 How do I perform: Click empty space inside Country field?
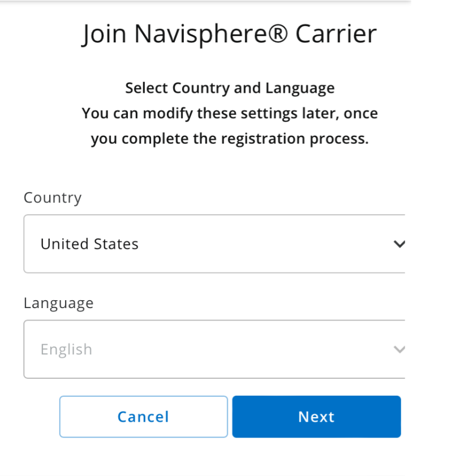click(x=266, y=244)
